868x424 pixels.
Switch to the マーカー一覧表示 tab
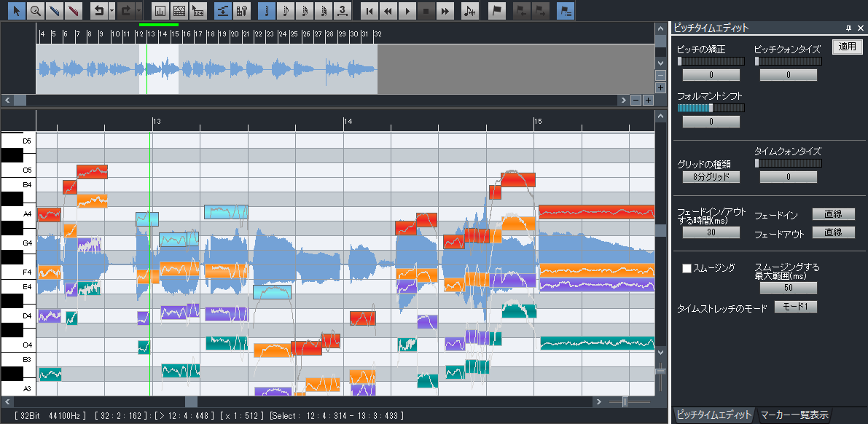794,415
